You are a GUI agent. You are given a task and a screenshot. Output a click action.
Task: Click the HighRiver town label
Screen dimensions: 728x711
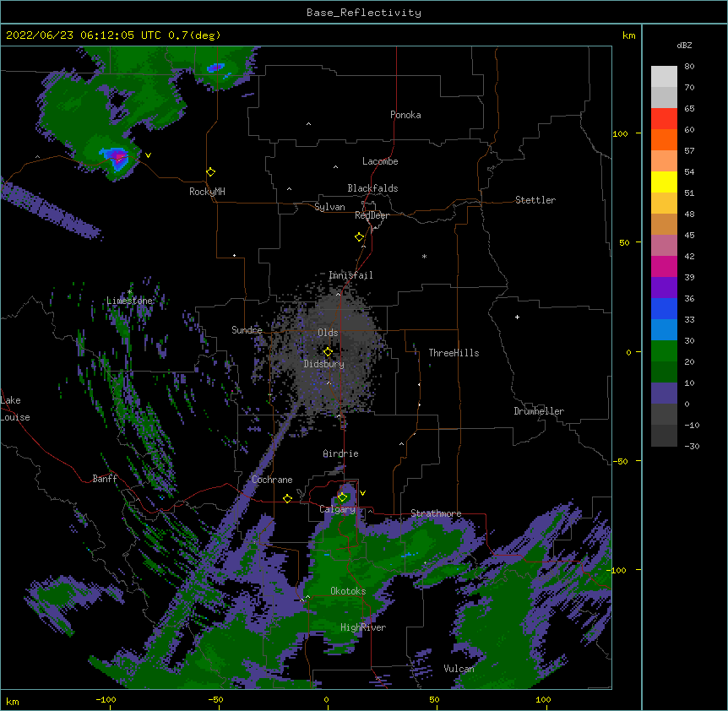pyautogui.click(x=363, y=627)
